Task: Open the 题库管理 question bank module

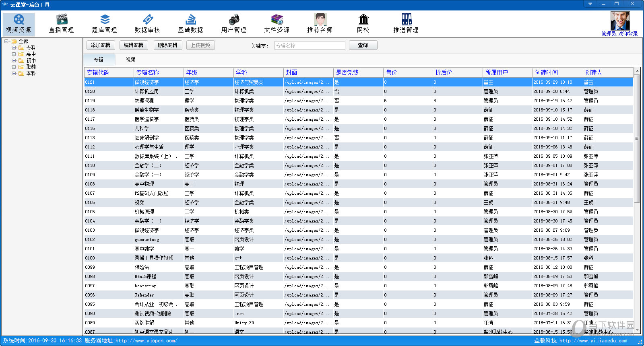Action: click(x=104, y=24)
